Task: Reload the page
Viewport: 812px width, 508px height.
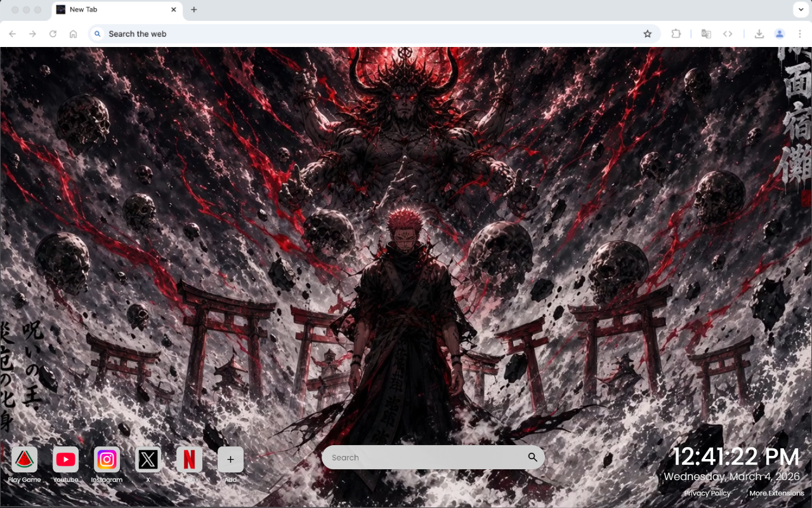Action: [x=53, y=34]
